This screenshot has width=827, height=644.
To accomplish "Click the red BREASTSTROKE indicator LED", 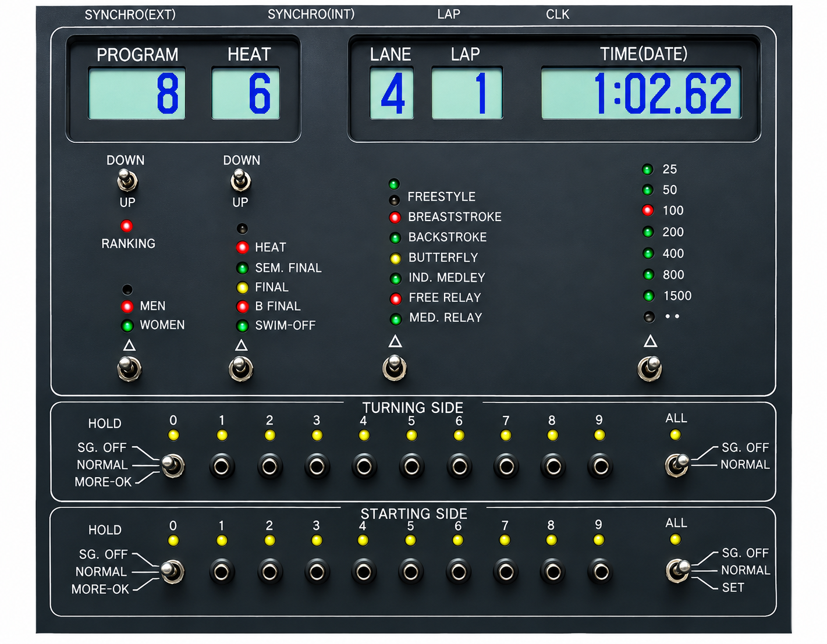I will 395,218.
